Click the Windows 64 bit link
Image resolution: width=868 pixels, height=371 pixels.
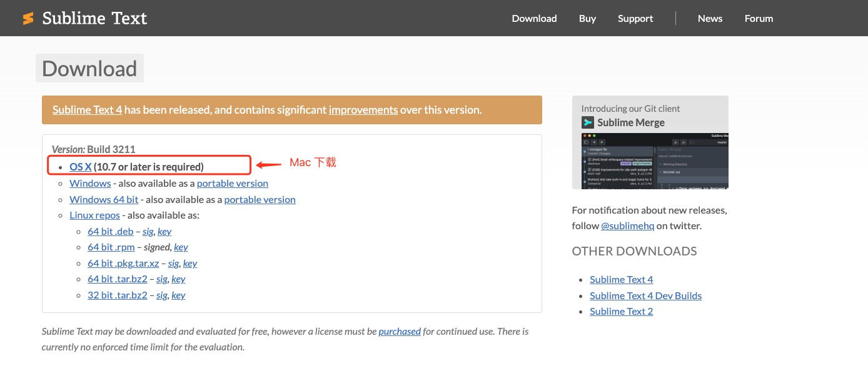[104, 199]
